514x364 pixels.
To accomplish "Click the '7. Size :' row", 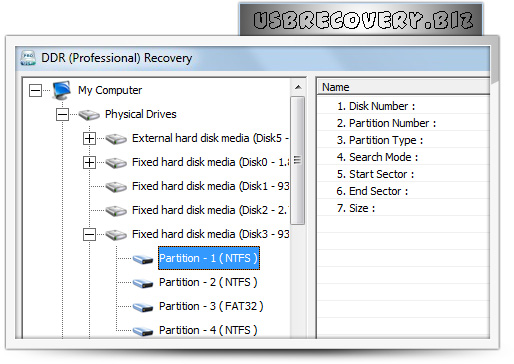I will [x=403, y=208].
